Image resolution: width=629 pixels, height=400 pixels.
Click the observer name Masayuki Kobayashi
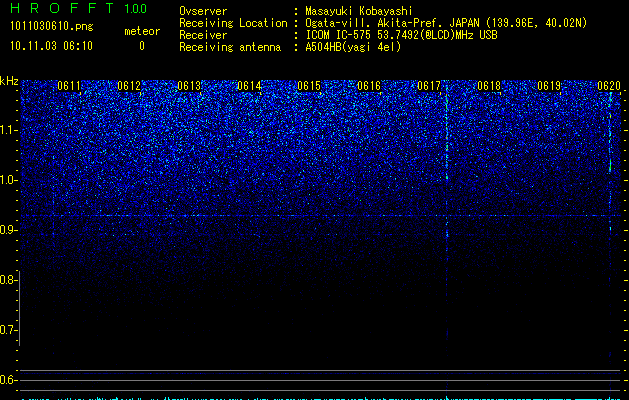359,11
